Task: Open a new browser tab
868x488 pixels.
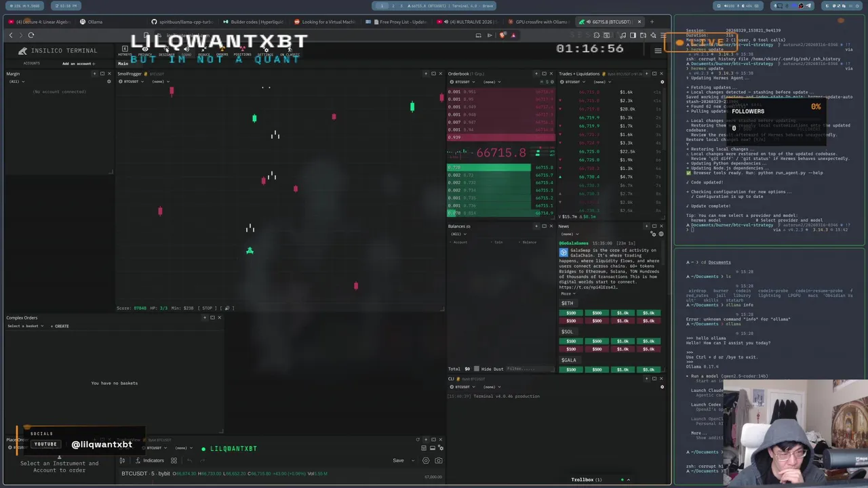Action: coord(652,22)
